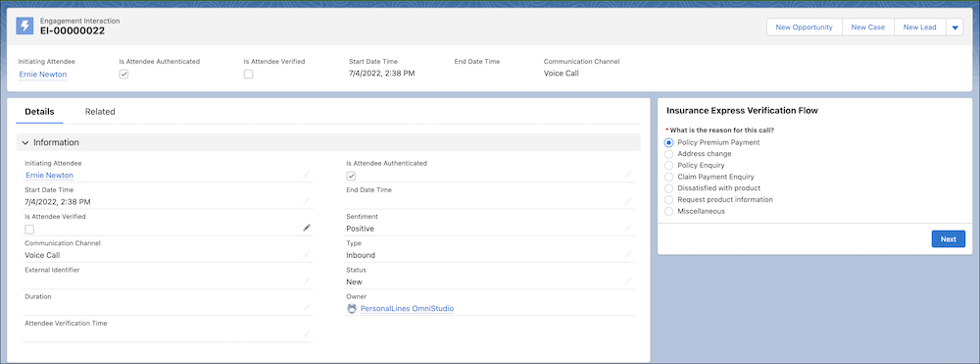Click record number EI-00000022
This screenshot has width=980, height=364.
(73, 30)
